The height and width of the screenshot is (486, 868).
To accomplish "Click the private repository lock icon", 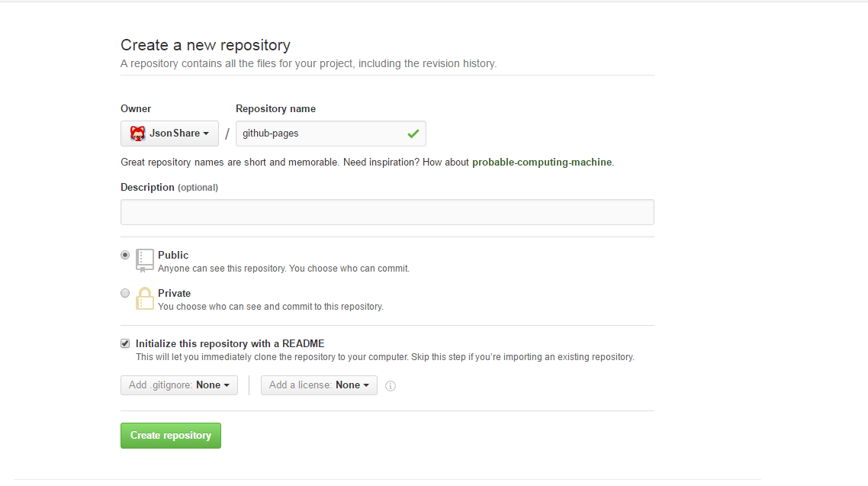I will pos(144,298).
